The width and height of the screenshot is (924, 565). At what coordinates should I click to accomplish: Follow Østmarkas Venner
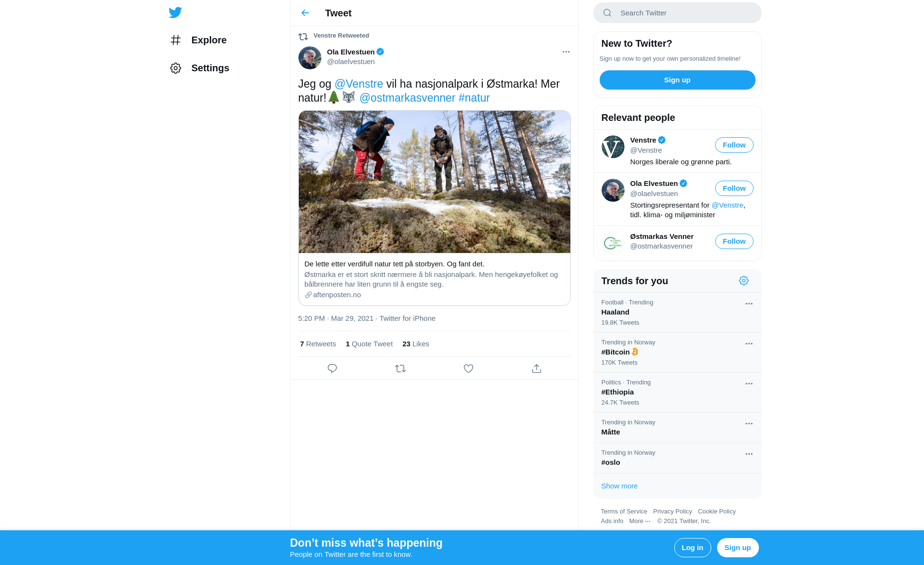[734, 241]
